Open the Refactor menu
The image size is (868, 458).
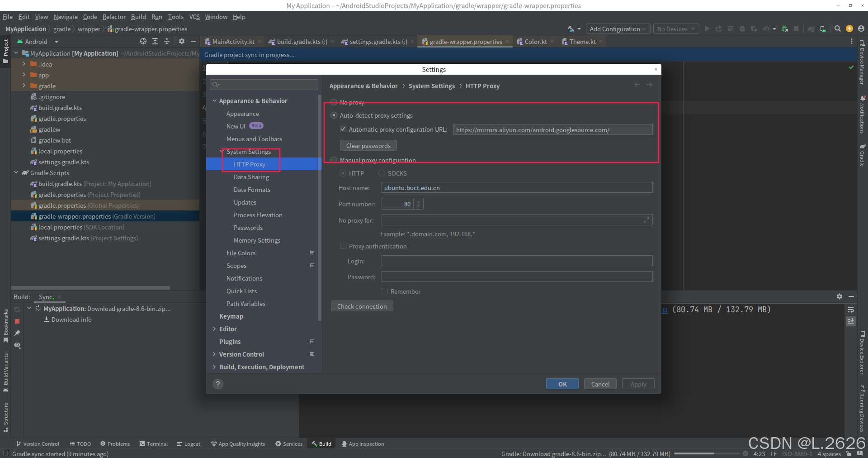[114, 17]
